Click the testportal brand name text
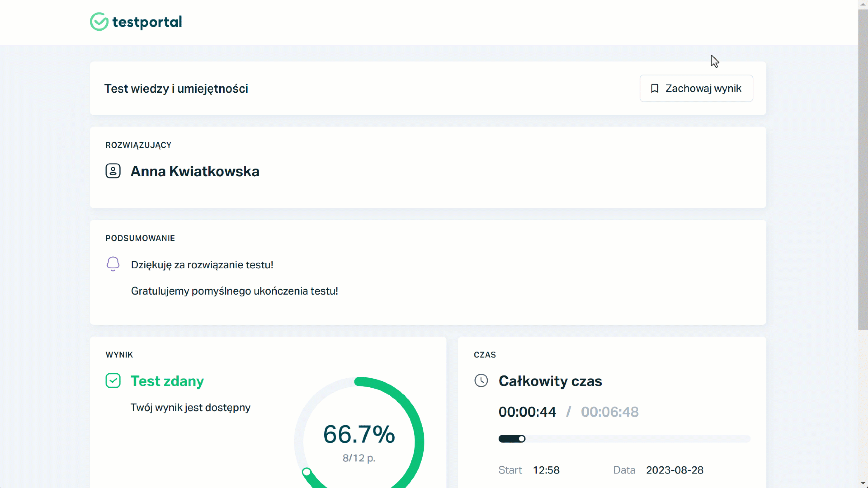The height and width of the screenshot is (488, 868). [147, 22]
